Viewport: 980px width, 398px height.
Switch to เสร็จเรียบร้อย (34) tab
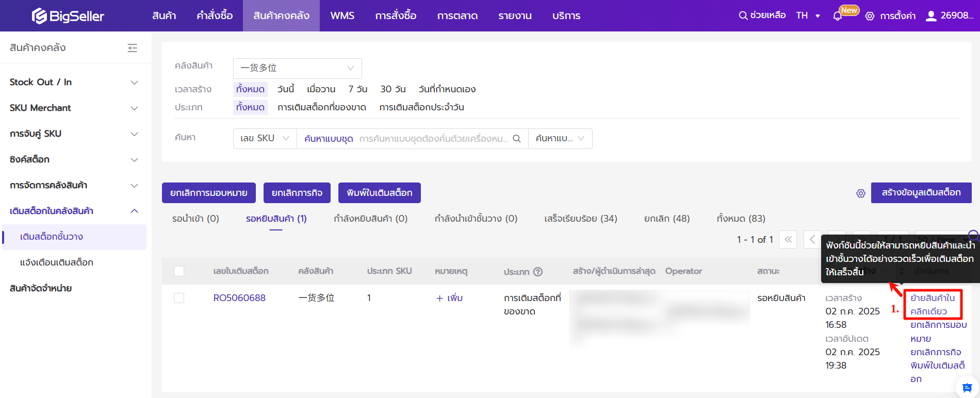[x=581, y=219]
